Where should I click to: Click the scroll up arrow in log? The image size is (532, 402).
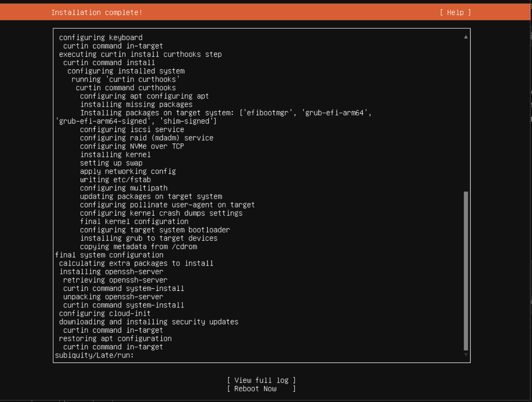[466, 37]
